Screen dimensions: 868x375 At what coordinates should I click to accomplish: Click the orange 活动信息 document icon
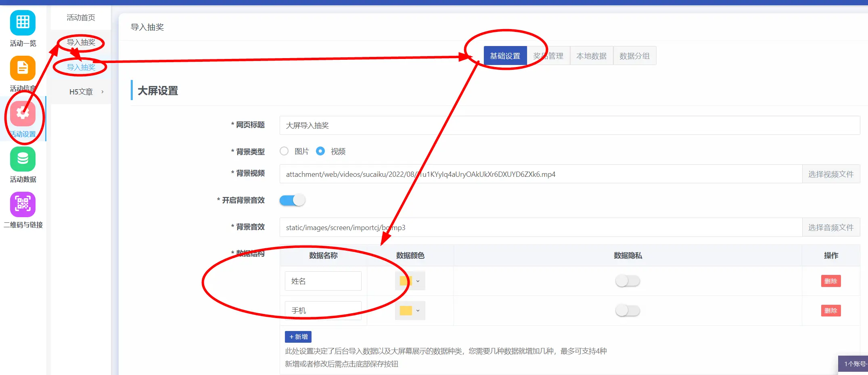[23, 68]
